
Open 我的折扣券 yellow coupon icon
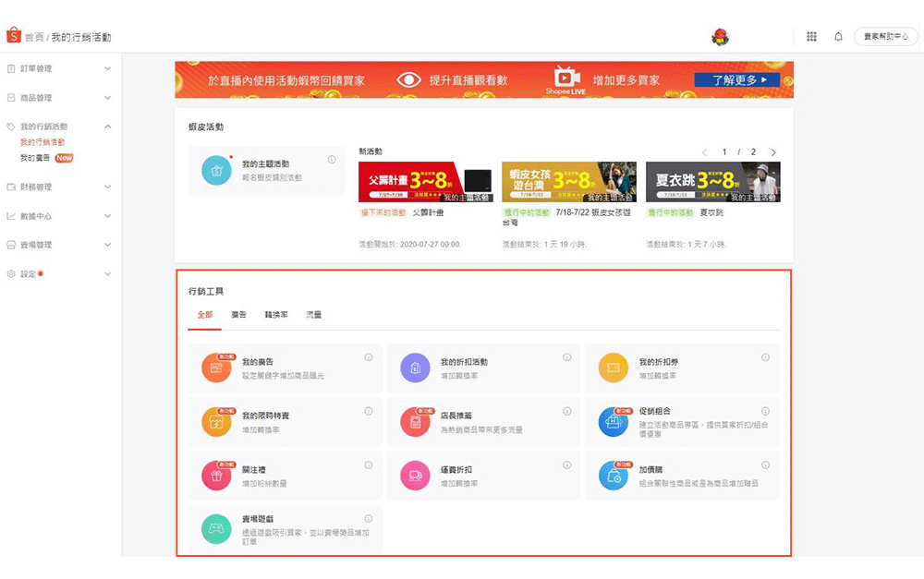click(x=614, y=368)
